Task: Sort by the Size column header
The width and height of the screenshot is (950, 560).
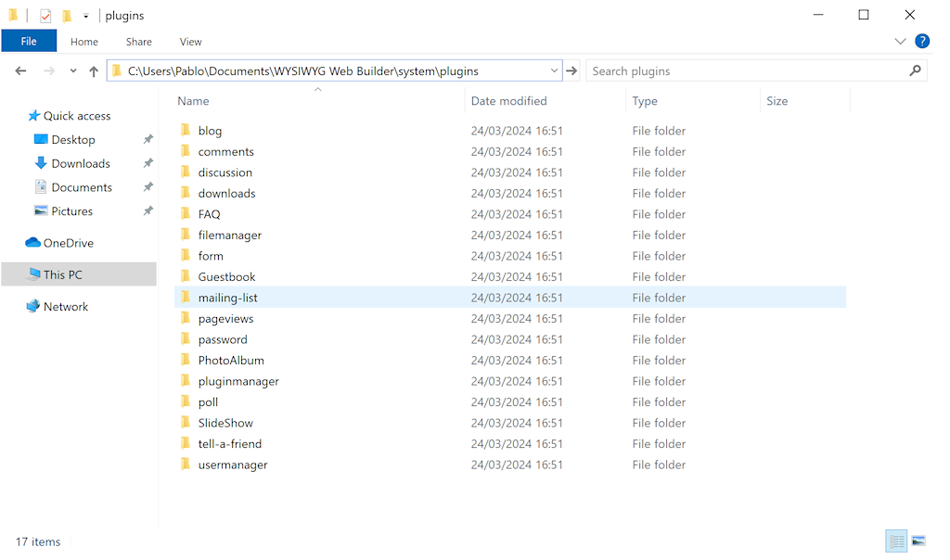Action: coord(777,101)
